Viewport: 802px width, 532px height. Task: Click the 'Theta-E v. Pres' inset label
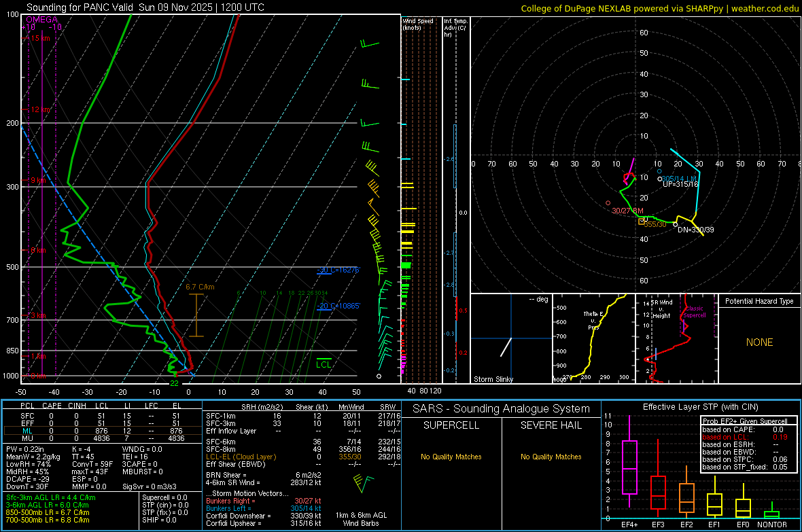(593, 320)
